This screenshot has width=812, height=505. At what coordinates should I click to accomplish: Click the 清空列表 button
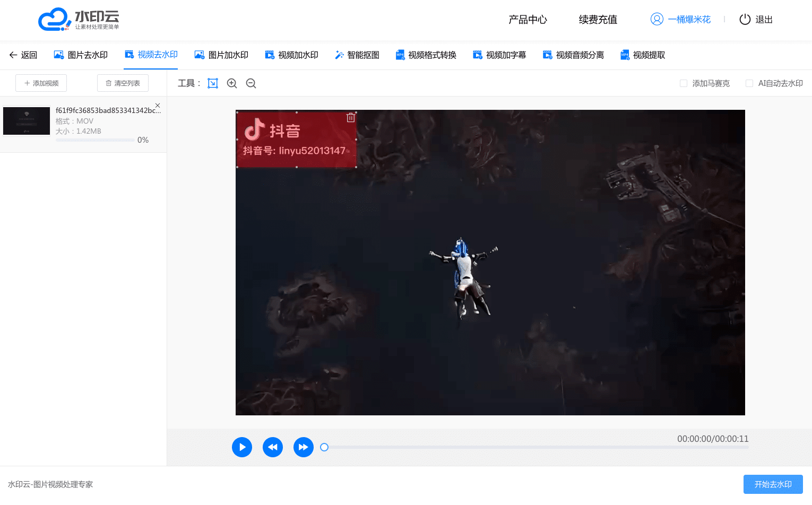tap(123, 83)
